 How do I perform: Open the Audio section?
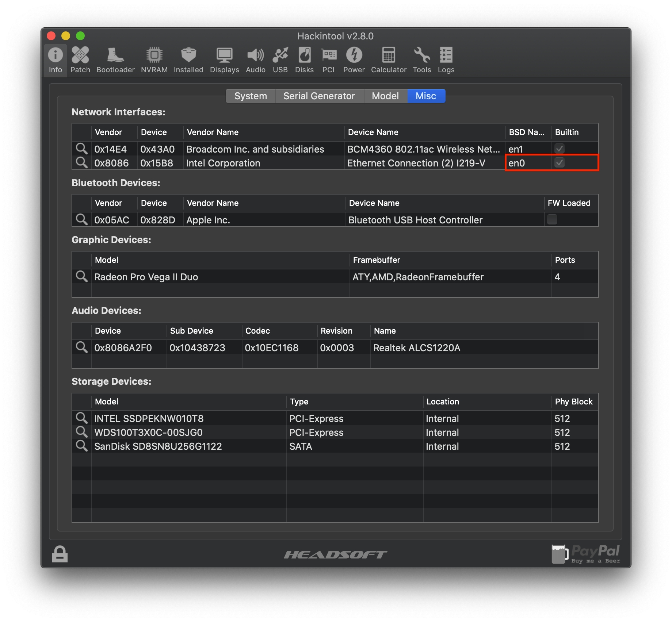pyautogui.click(x=256, y=60)
